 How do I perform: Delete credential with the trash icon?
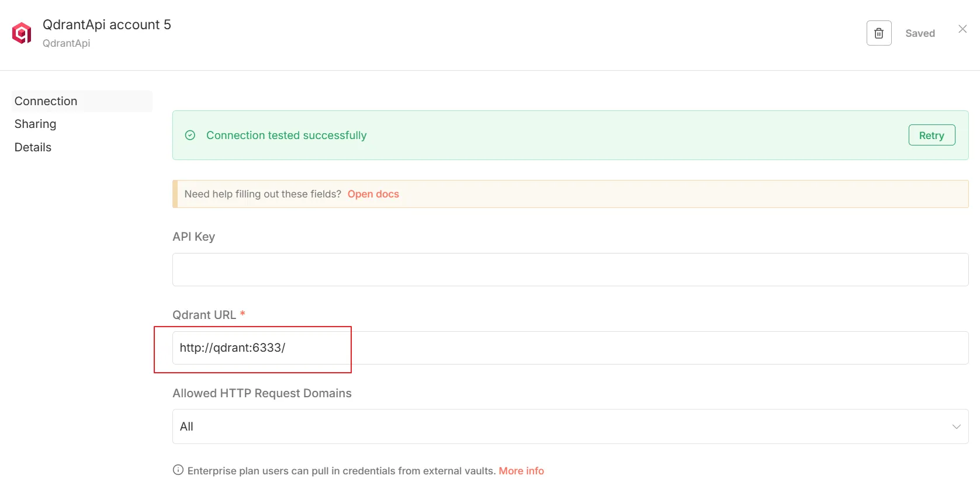[878, 33]
